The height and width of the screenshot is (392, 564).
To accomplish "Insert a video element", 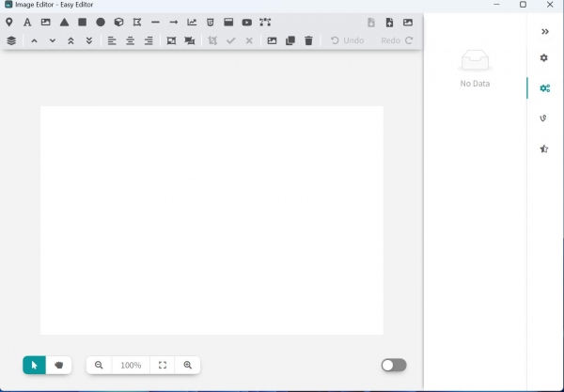I will pyautogui.click(x=246, y=23).
